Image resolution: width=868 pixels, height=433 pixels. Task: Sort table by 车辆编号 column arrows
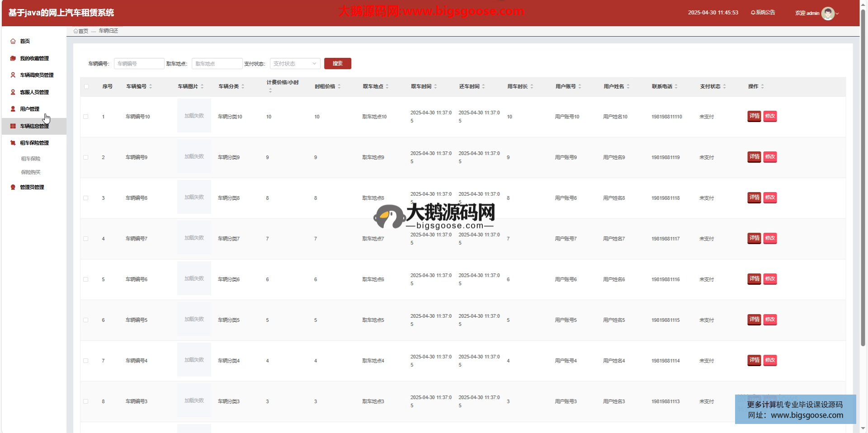(151, 86)
